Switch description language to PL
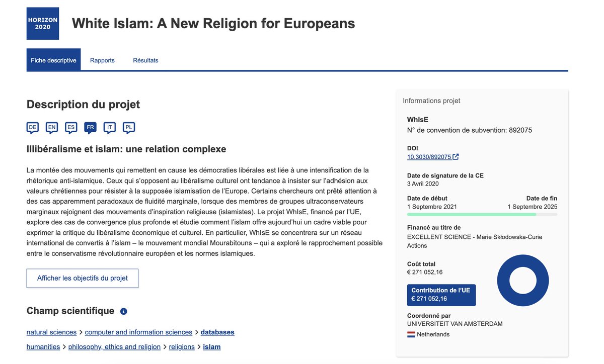Viewport: 604px width, 364px height. [x=129, y=128]
